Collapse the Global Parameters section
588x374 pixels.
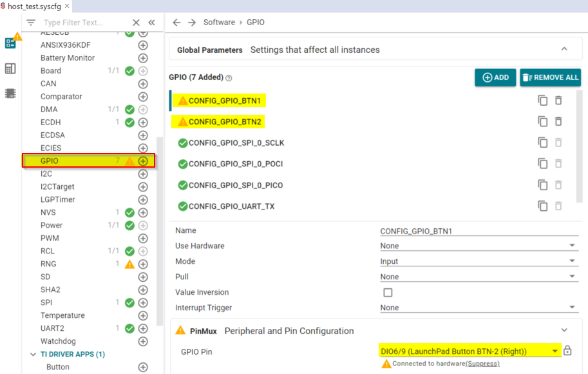564,50
